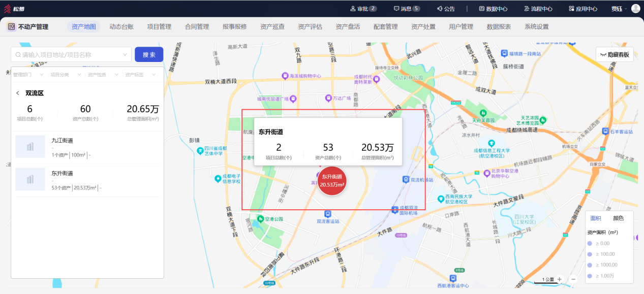This screenshot has width=644, height=294.
Task: Select the 资产地图 tab
Action: [84, 27]
